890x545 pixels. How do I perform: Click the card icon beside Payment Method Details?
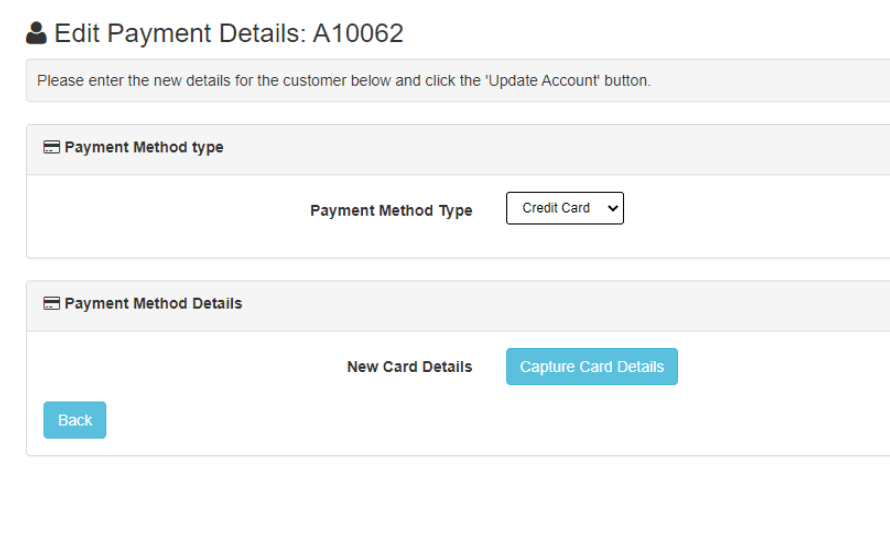[x=52, y=304]
